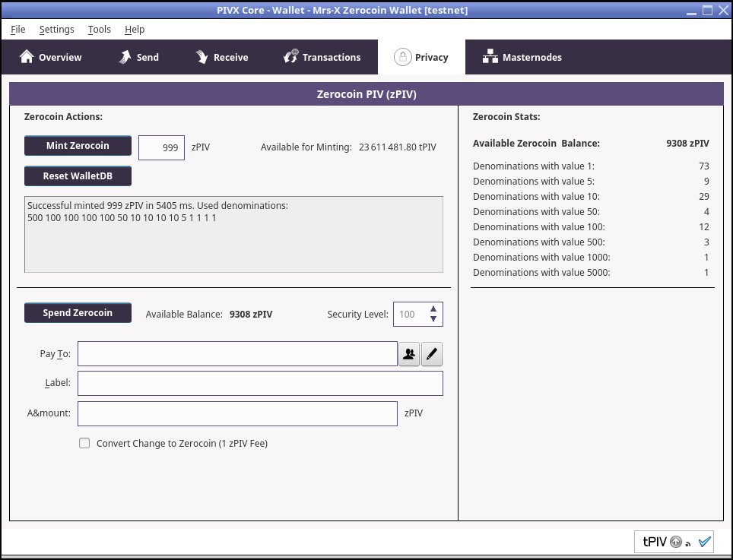Click the Mint Zerocoin button
Viewport: 733px width, 560px height.
[x=78, y=146]
